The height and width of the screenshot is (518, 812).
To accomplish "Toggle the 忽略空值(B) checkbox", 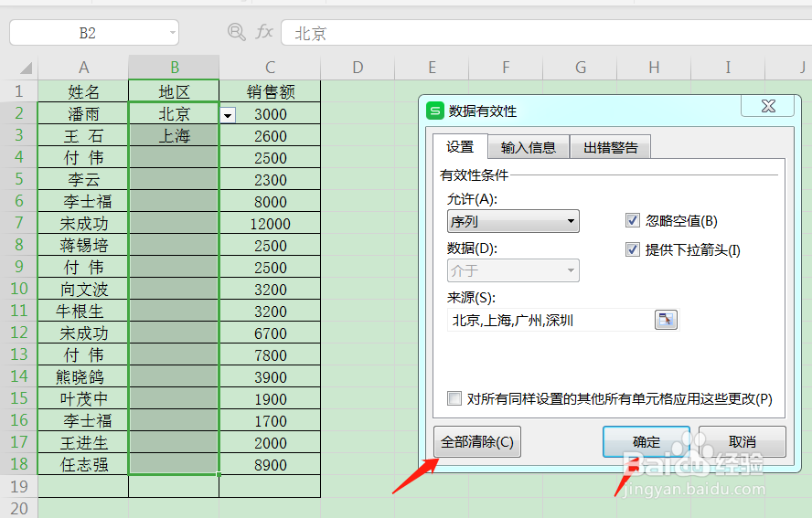I will tap(632, 220).
